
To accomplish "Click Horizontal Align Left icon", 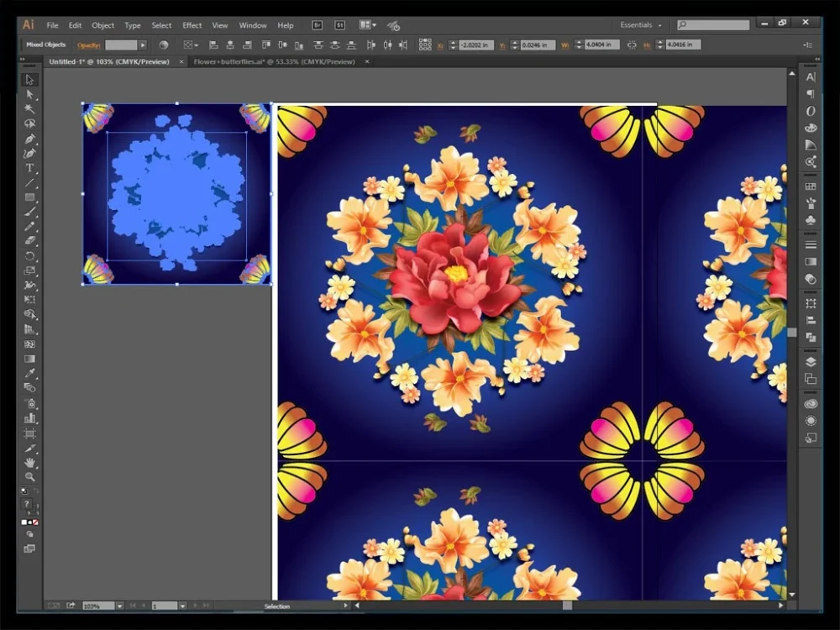I will coord(213,45).
